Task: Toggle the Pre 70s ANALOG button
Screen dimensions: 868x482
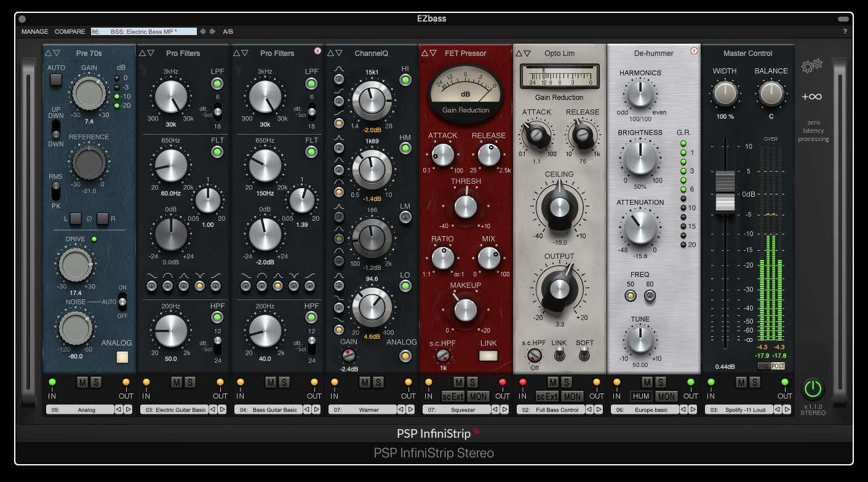Action: point(122,357)
